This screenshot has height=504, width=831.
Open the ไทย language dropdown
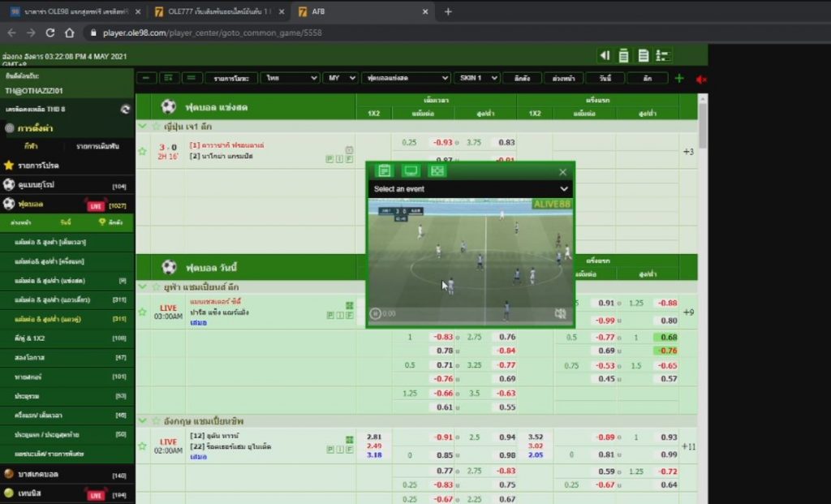coord(290,78)
